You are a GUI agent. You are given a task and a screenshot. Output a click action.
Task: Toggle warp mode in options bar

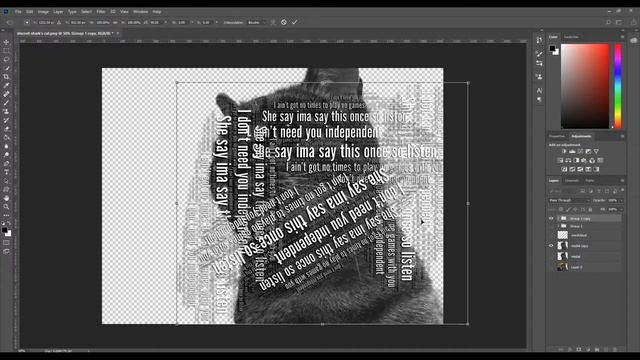click(x=273, y=22)
